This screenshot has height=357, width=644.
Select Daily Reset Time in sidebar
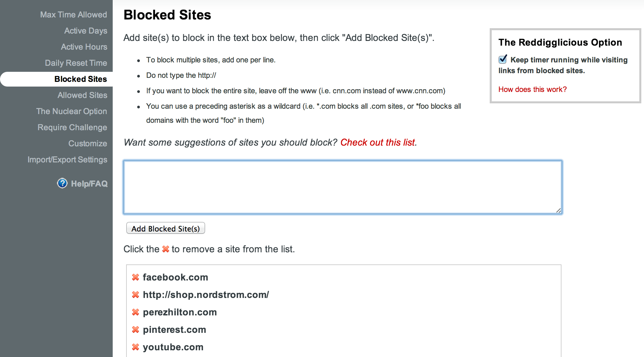(76, 63)
